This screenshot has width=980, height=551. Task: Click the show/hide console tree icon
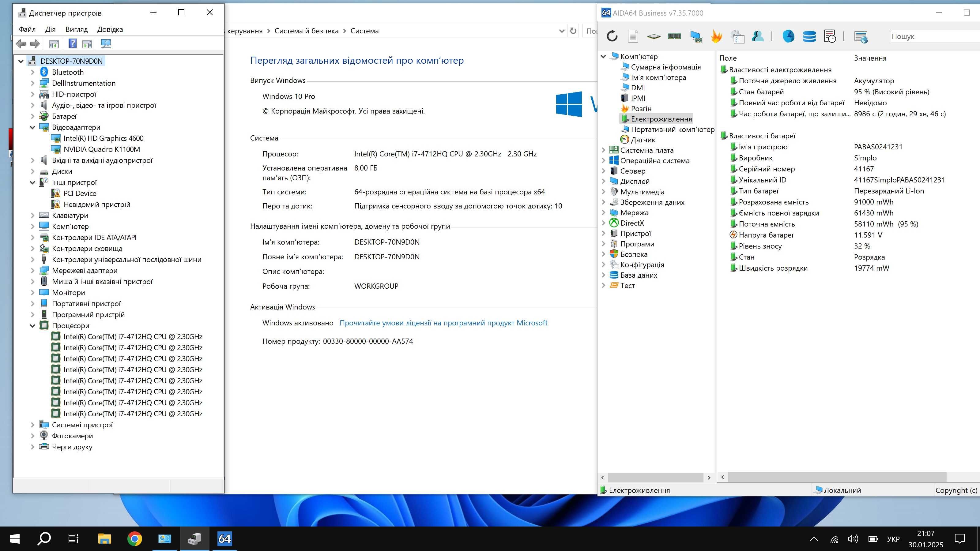(x=54, y=44)
